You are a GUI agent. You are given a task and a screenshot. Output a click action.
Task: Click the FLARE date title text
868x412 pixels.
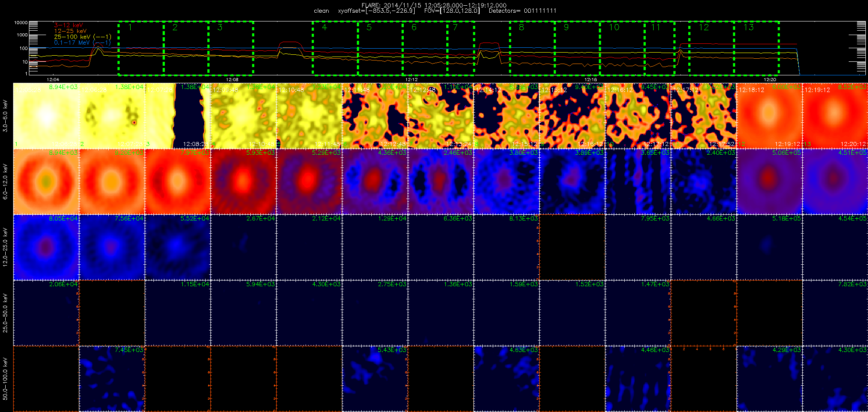pyautogui.click(x=434, y=5)
